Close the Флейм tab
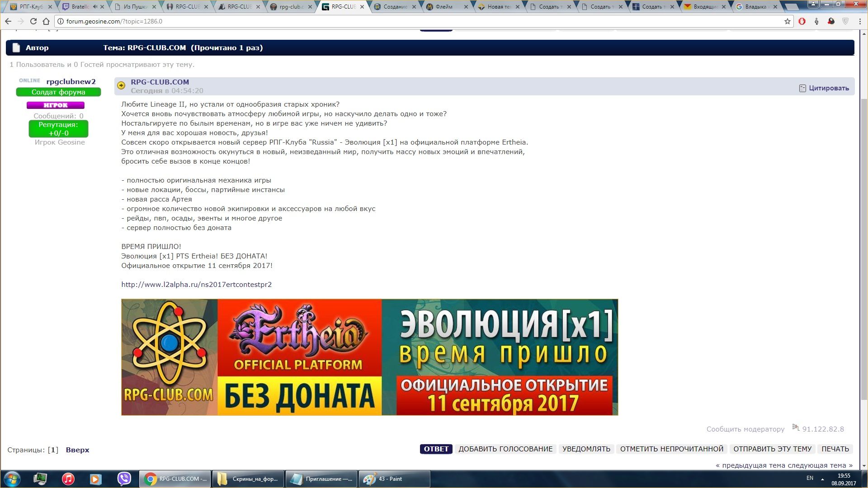Image resolution: width=868 pixels, height=488 pixels. [466, 7]
